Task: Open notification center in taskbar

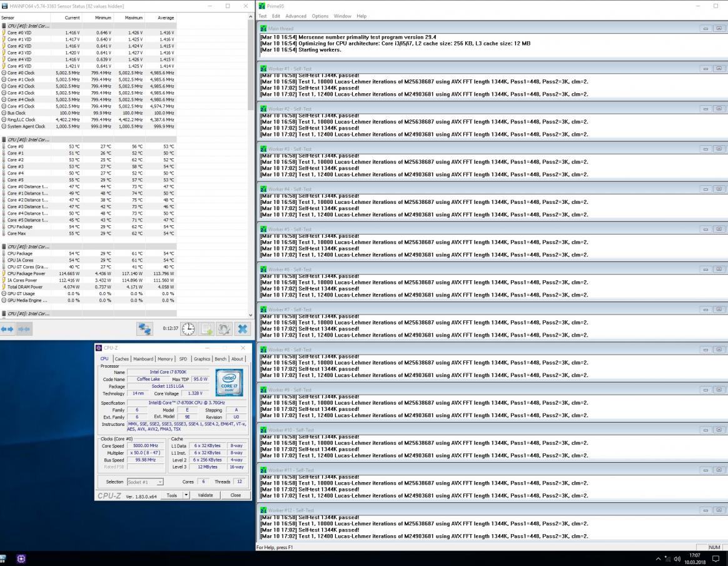Action: click(x=716, y=559)
